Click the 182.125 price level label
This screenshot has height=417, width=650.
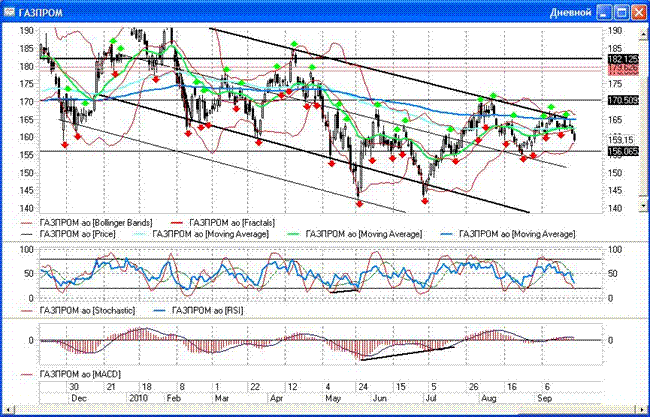click(x=623, y=58)
